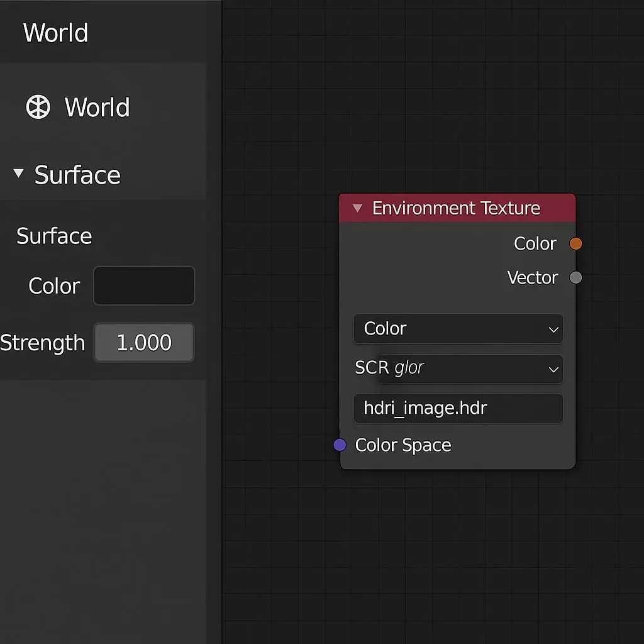Click the hdri_image.hdr file field

458,409
